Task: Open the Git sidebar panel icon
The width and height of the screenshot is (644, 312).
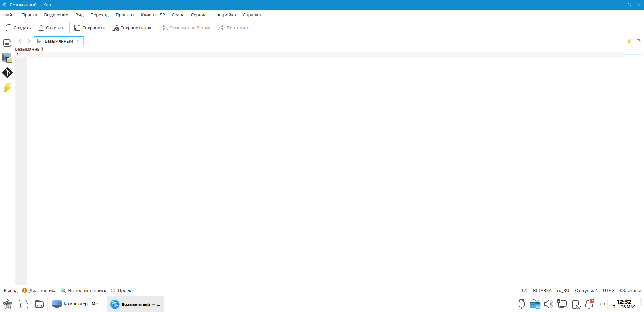Action: pos(7,73)
